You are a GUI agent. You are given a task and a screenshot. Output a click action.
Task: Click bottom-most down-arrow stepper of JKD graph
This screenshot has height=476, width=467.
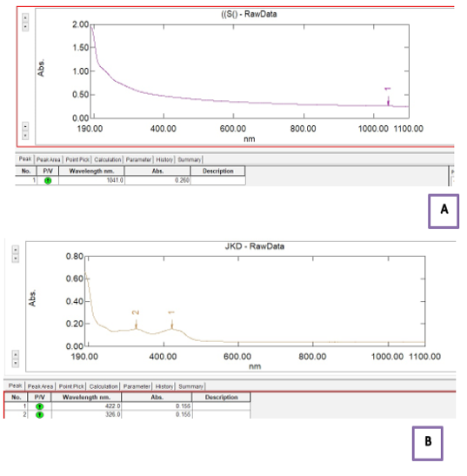point(16,363)
